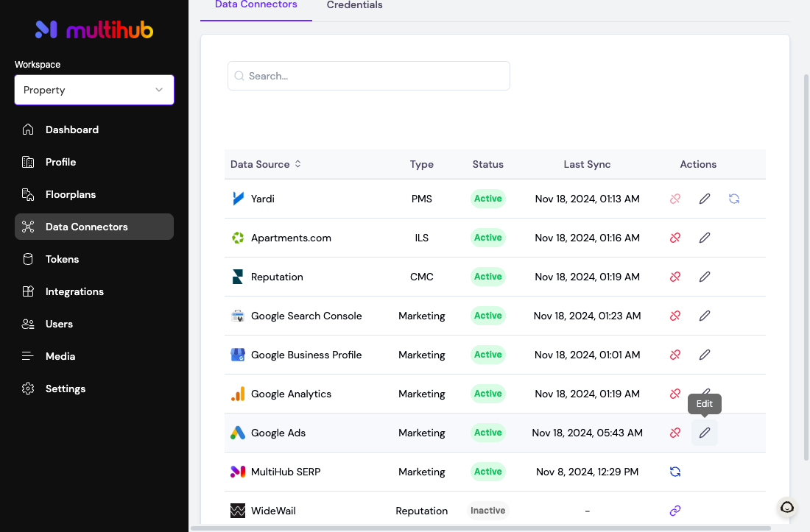The height and width of the screenshot is (532, 810).
Task: Switch to the Credentials tab
Action: [354, 5]
